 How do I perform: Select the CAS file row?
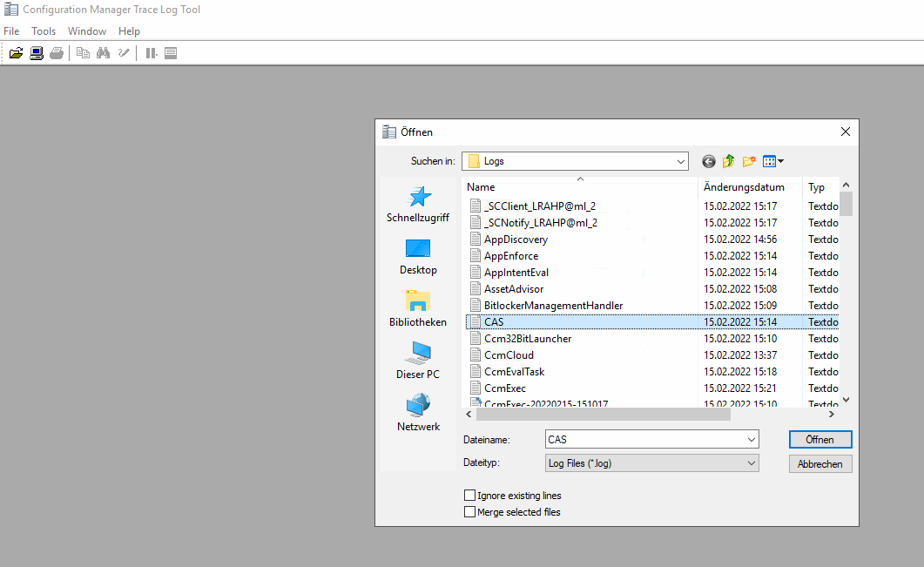pyautogui.click(x=652, y=321)
